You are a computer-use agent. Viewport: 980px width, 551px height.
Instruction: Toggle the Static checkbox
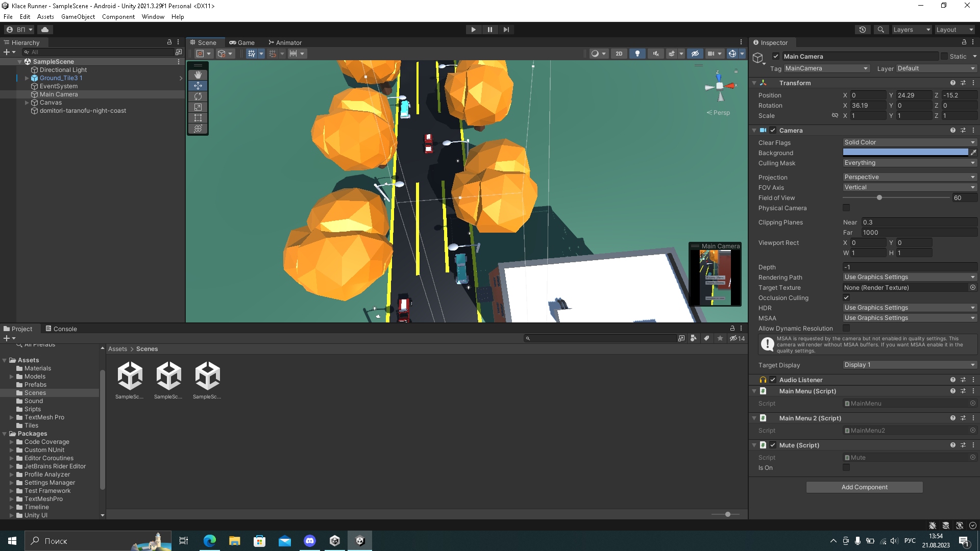[944, 57]
